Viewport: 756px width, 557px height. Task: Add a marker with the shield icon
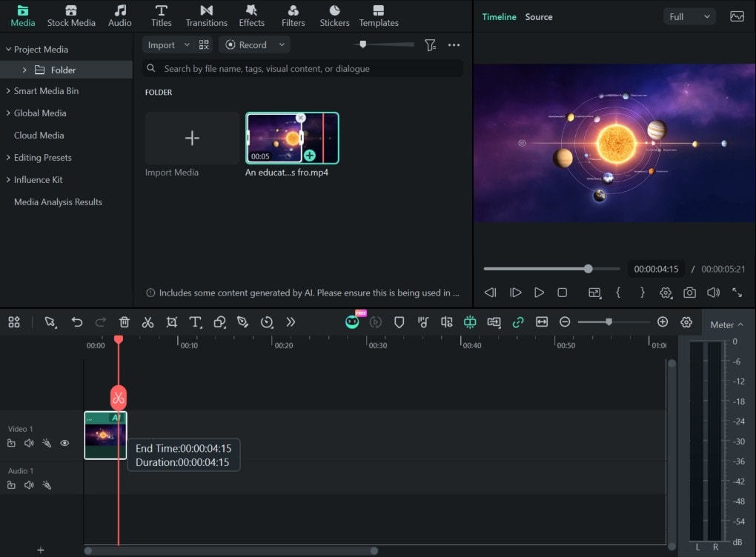coord(399,322)
